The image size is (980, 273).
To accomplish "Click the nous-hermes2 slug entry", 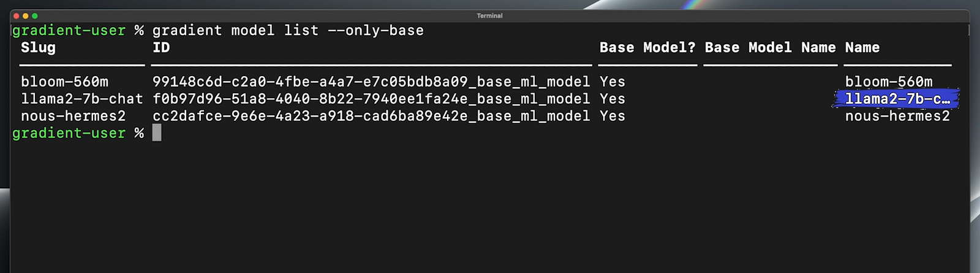I will [x=73, y=116].
